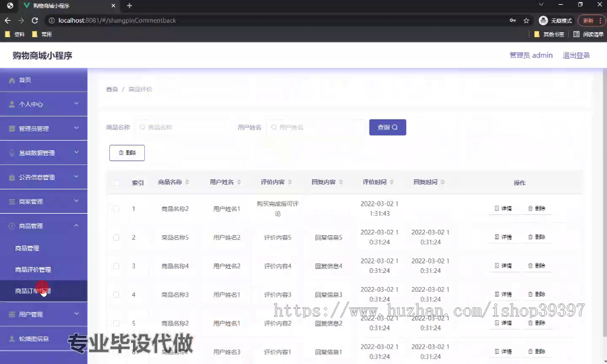
Task: Sort by the 评价内容 column arrows
Action: (290, 182)
